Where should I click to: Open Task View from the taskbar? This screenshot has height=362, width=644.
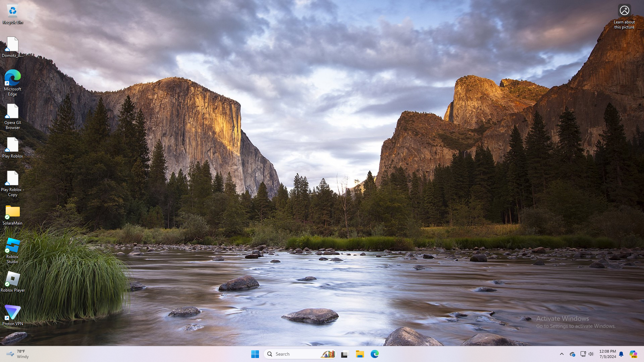click(x=344, y=354)
